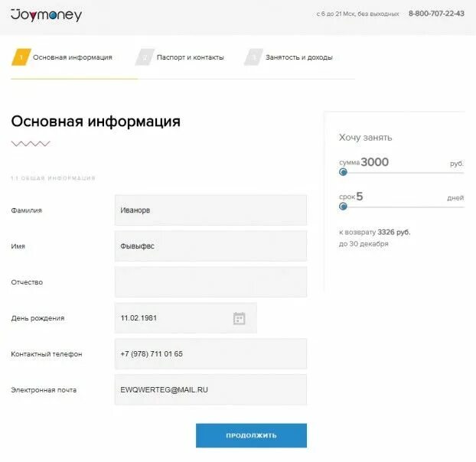The height and width of the screenshot is (462, 476).
Task: Click the ПРОДОЛЖИТЬ button
Action: 251,435
